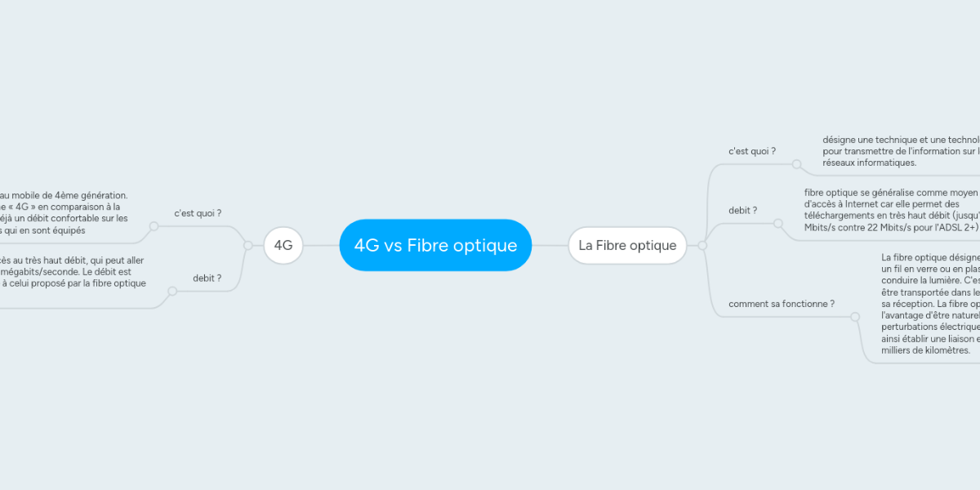Select 'debit ?' under the 4G node

pos(207,278)
